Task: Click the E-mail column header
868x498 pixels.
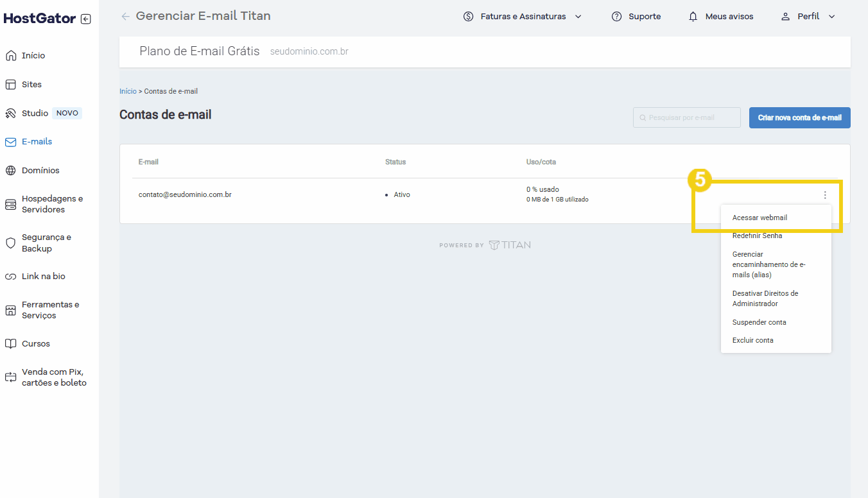Action: [148, 162]
